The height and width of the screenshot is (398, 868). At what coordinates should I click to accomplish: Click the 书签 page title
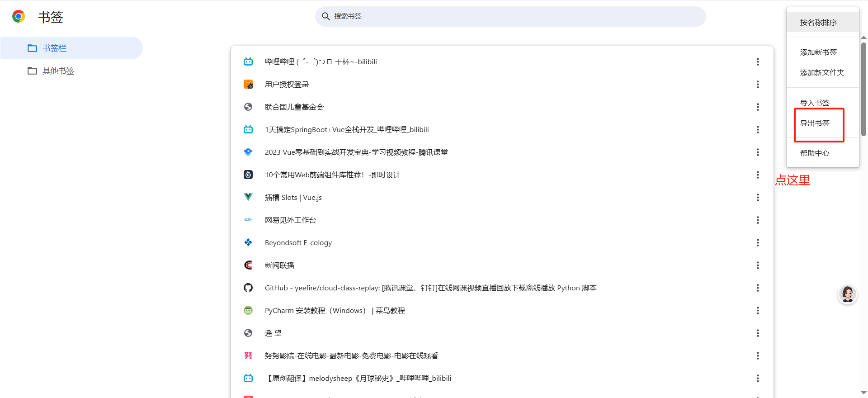click(x=51, y=17)
